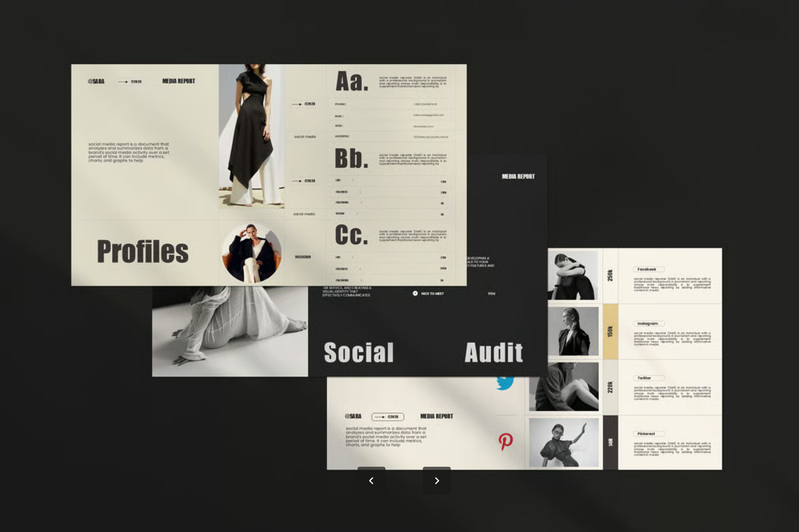
Task: Click the red Pinterest logo icon
Action: point(506,441)
